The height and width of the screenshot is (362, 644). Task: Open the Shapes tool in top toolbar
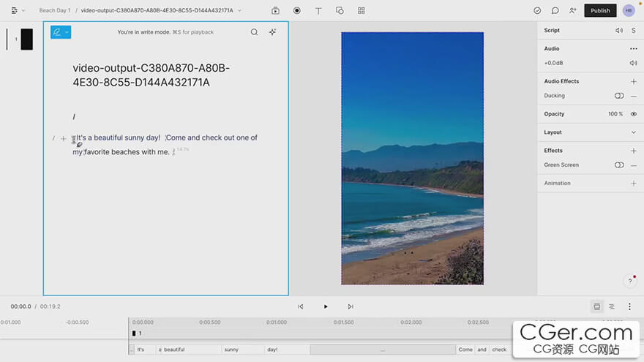340,11
